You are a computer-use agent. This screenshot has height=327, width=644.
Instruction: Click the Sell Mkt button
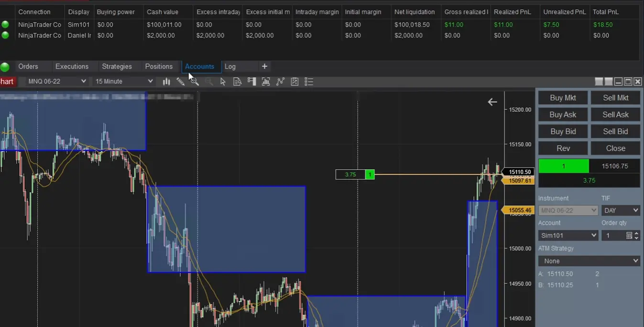click(x=615, y=98)
